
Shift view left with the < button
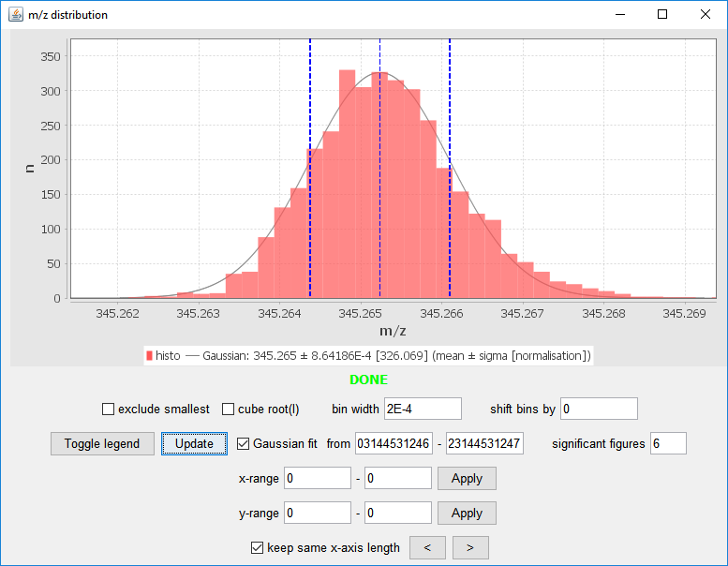pyautogui.click(x=427, y=548)
